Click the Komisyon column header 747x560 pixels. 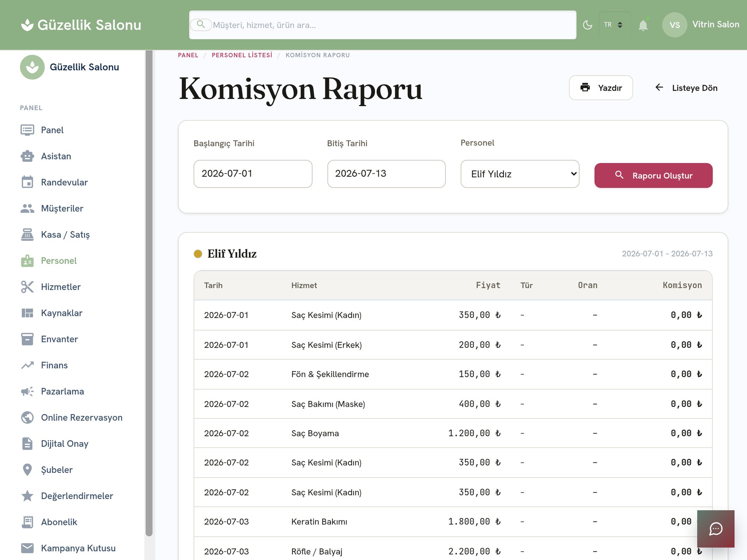point(682,285)
